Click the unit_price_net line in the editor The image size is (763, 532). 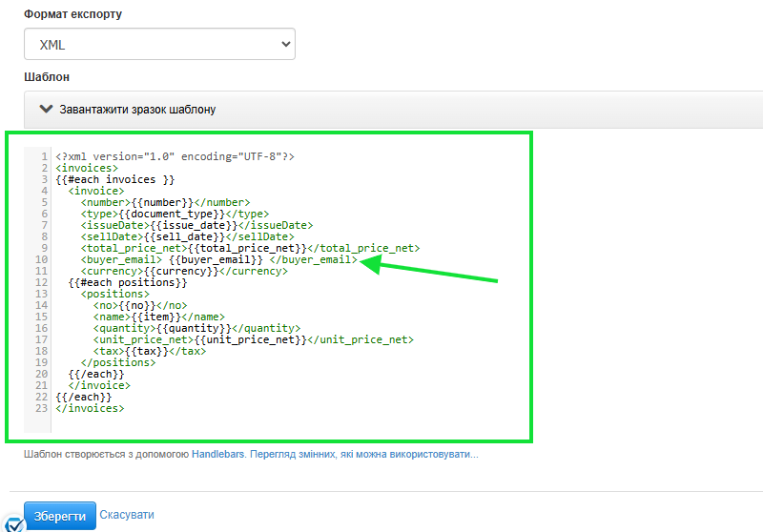[253, 339]
